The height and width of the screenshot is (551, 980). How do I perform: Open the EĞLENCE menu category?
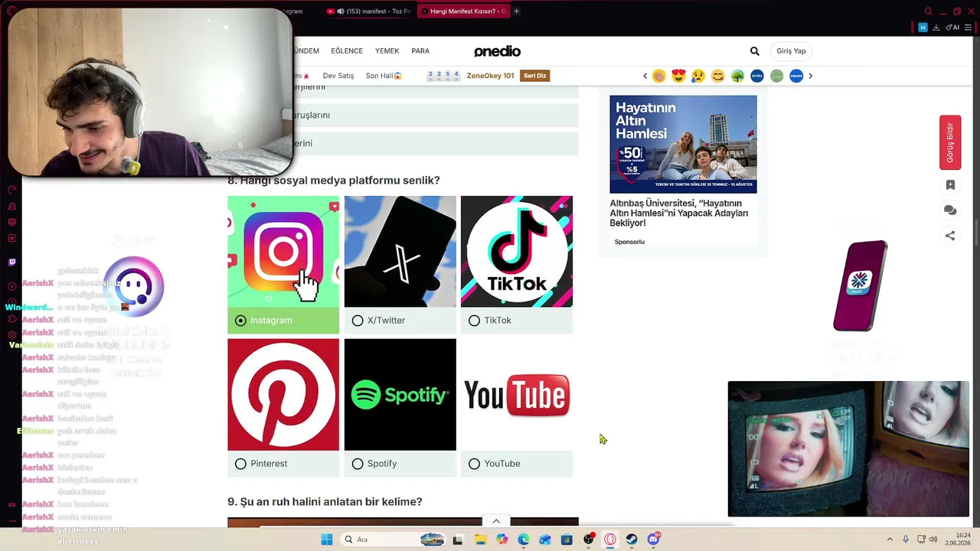(347, 51)
